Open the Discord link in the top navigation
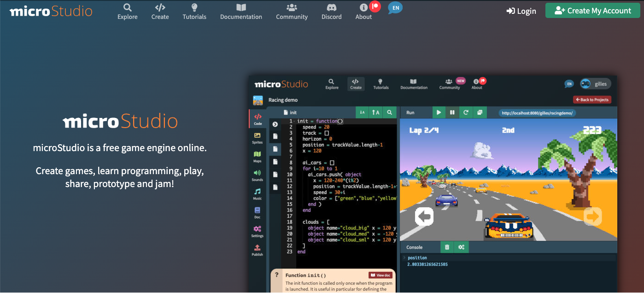The width and height of the screenshot is (644, 293). click(x=332, y=12)
